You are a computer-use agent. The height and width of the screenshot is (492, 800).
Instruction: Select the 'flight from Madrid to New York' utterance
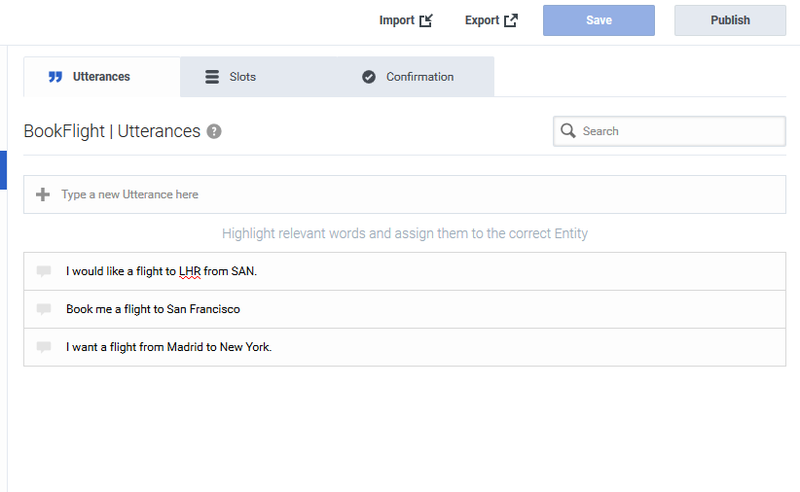pyautogui.click(x=169, y=347)
